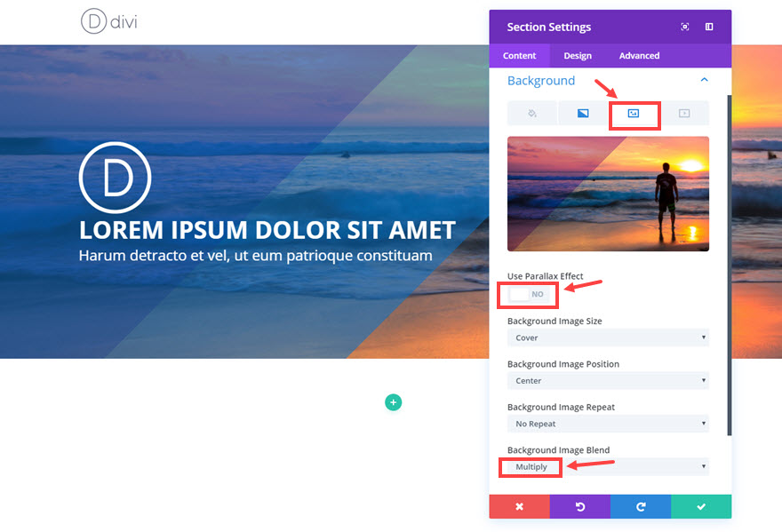Click the undo icon in modal footer
Viewport: 782px width, 532px height.
pyautogui.click(x=580, y=506)
